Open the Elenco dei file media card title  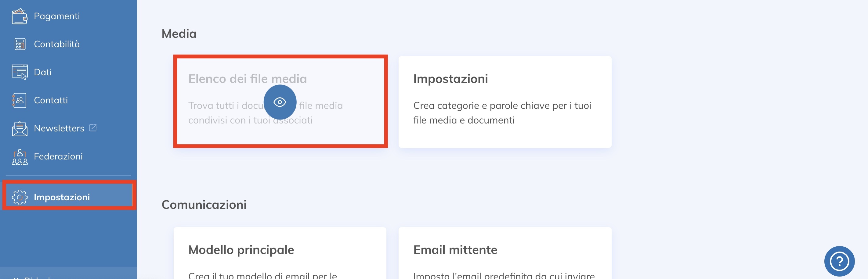[247, 79]
